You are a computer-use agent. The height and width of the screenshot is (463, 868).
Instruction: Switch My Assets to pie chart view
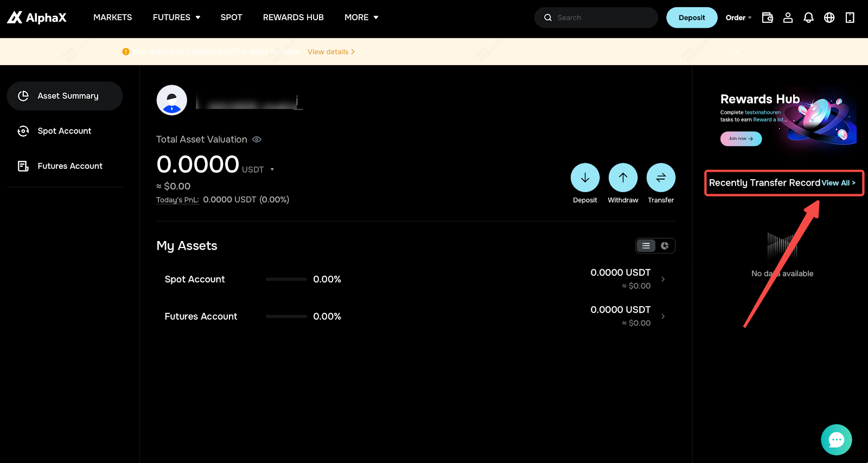(665, 246)
